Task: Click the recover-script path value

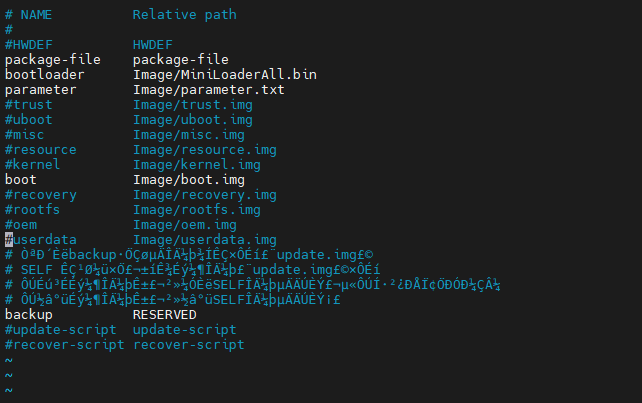Action: pos(189,345)
